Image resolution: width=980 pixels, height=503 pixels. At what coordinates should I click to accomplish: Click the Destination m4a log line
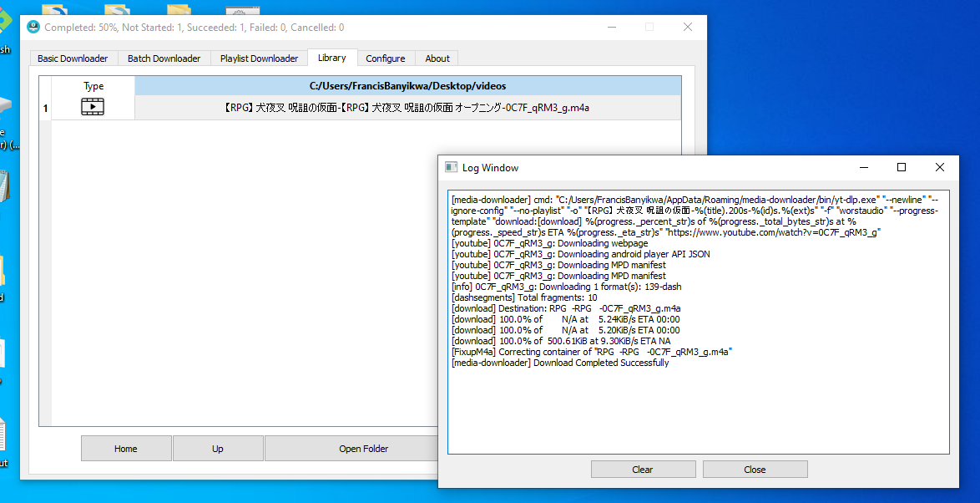coord(566,308)
